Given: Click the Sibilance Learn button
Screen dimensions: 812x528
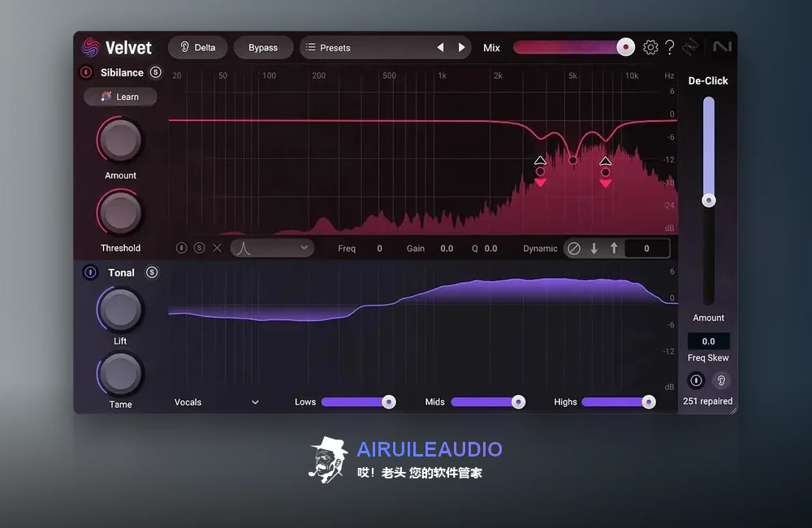Looking at the screenshot, I should click(x=120, y=97).
